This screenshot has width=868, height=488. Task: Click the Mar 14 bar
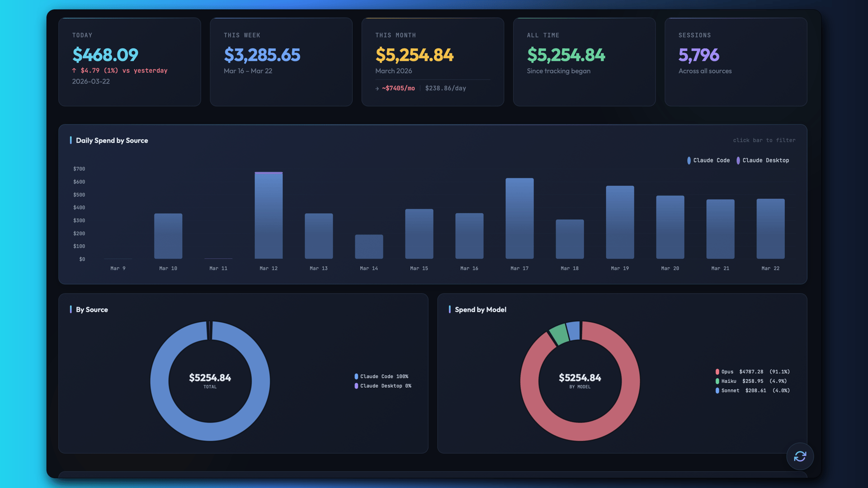tap(369, 247)
